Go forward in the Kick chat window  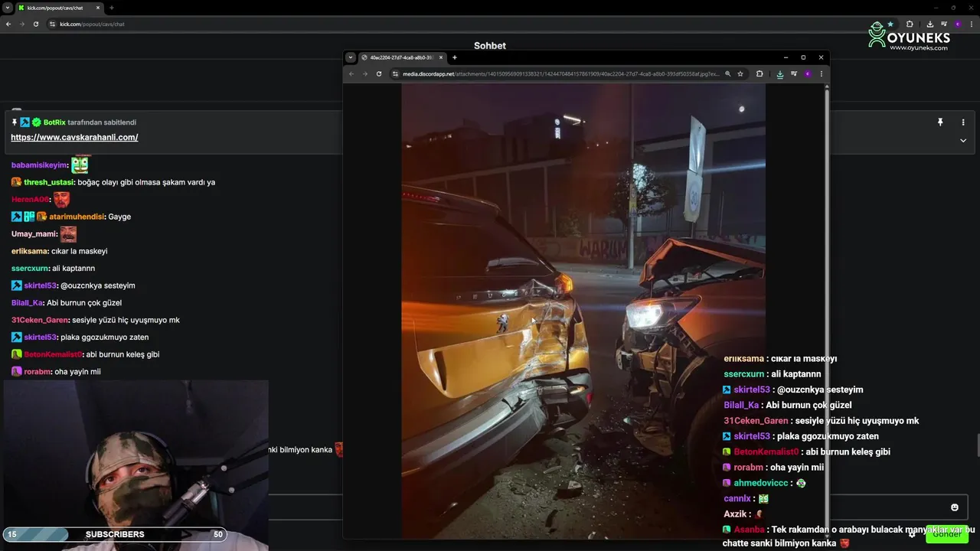(x=21, y=24)
